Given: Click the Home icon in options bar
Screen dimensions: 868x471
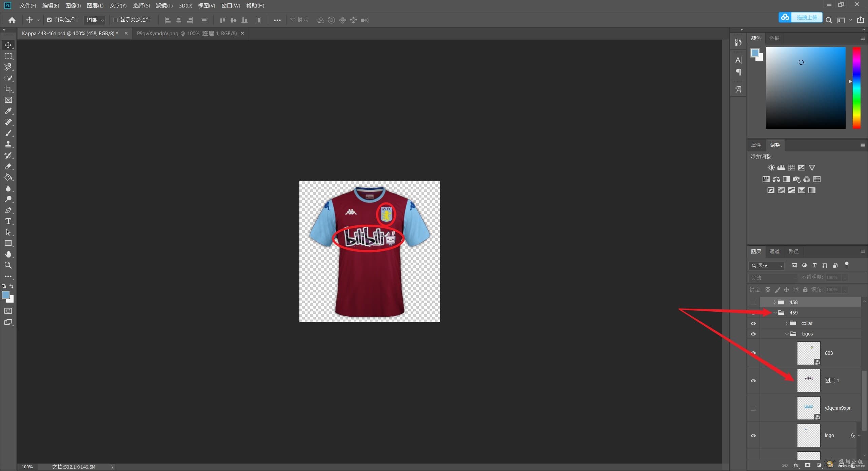Looking at the screenshot, I should 12,20.
